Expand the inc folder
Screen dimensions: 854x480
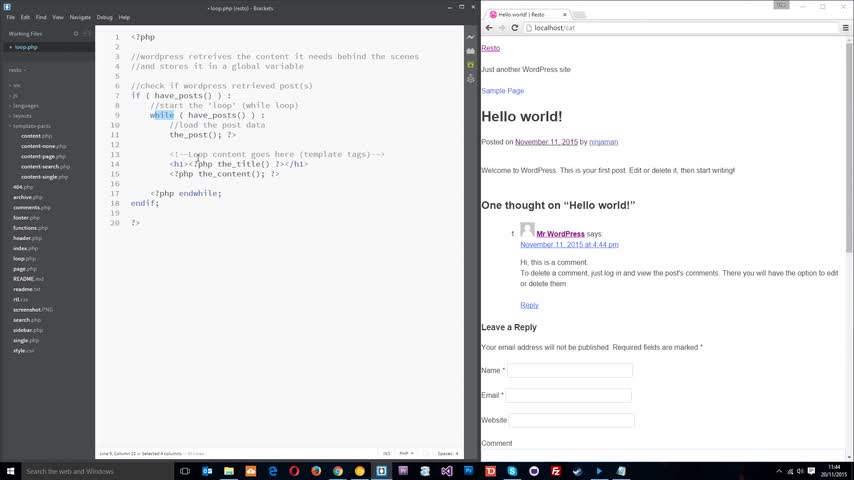click(x=16, y=86)
